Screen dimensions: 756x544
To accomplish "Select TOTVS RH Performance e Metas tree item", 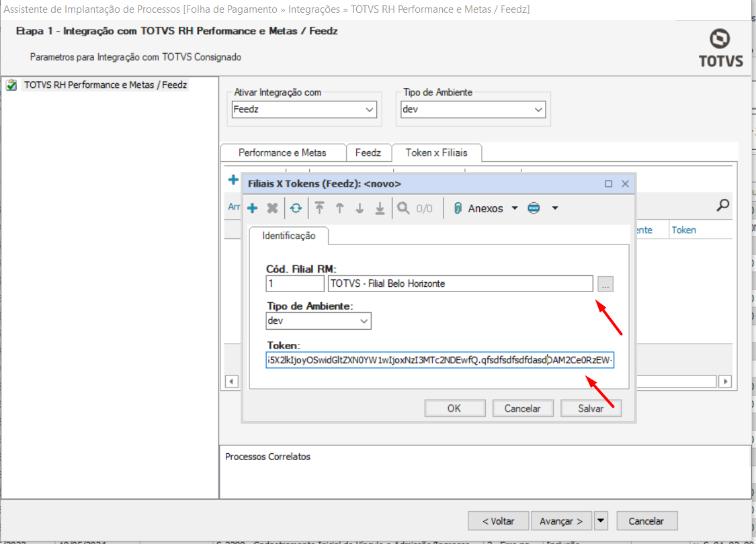I will [x=106, y=85].
